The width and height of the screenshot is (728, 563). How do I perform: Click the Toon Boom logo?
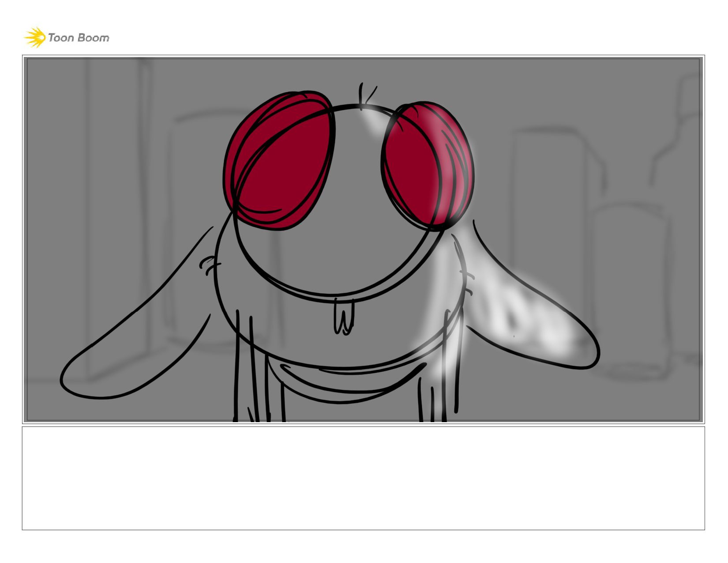pos(67,38)
